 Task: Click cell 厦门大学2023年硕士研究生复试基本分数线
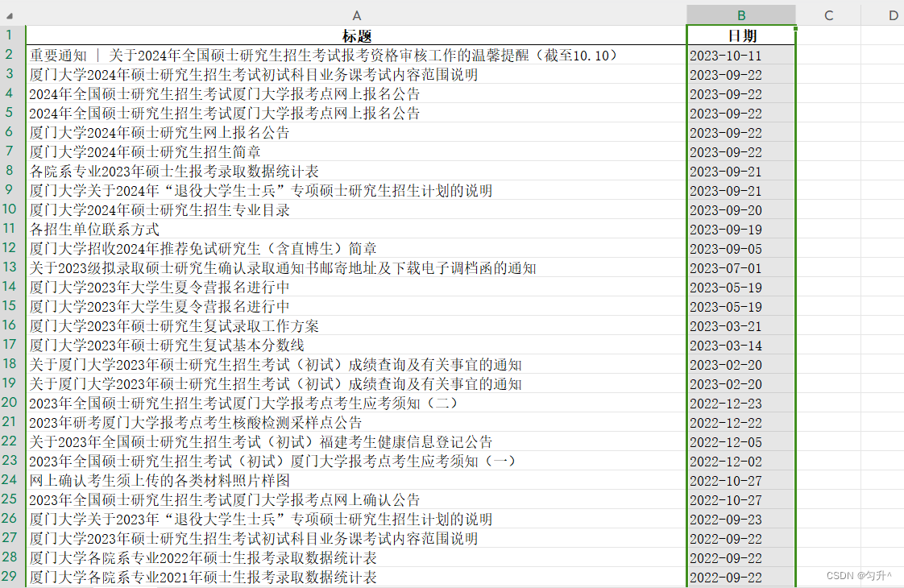[x=356, y=346]
